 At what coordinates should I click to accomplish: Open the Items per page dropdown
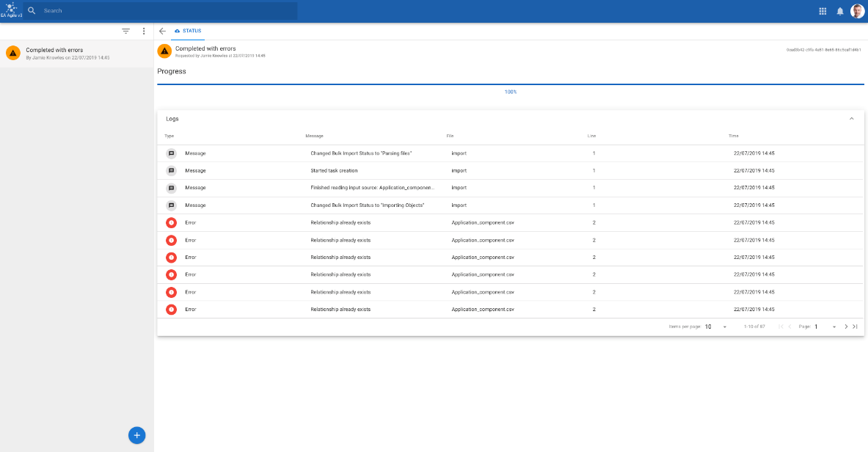coord(715,327)
